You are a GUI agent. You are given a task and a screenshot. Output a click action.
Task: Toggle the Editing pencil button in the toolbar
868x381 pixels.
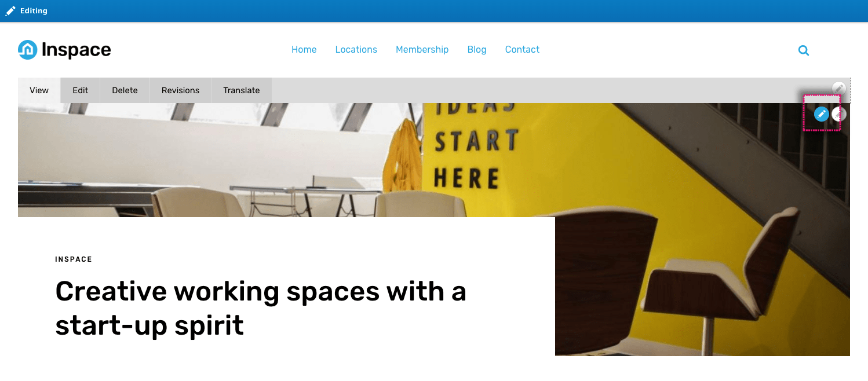(x=27, y=11)
